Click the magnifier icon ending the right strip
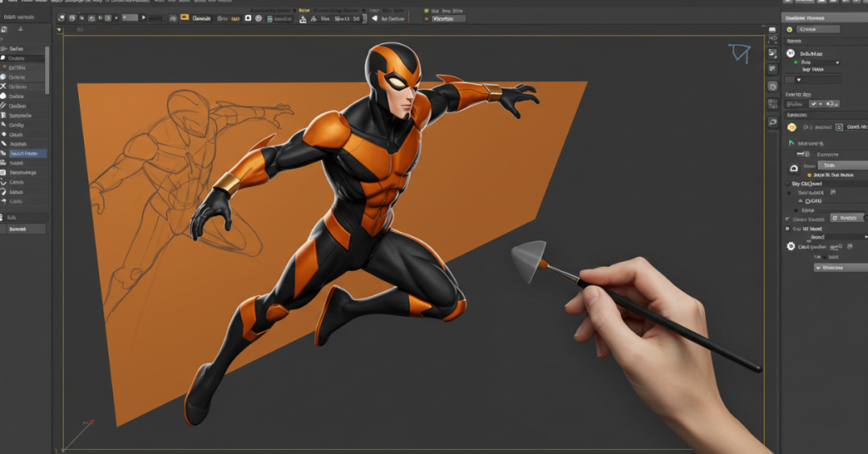Image resolution: width=868 pixels, height=454 pixels. click(x=773, y=122)
